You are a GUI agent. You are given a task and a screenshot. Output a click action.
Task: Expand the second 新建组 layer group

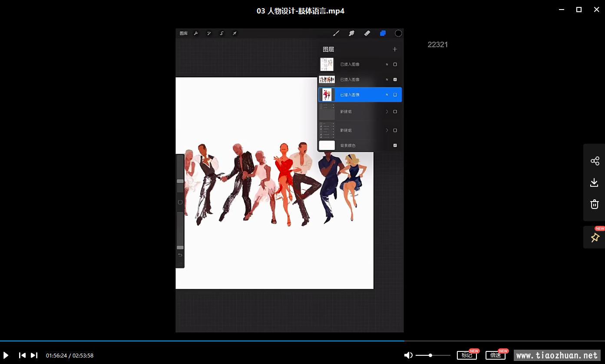pyautogui.click(x=387, y=130)
